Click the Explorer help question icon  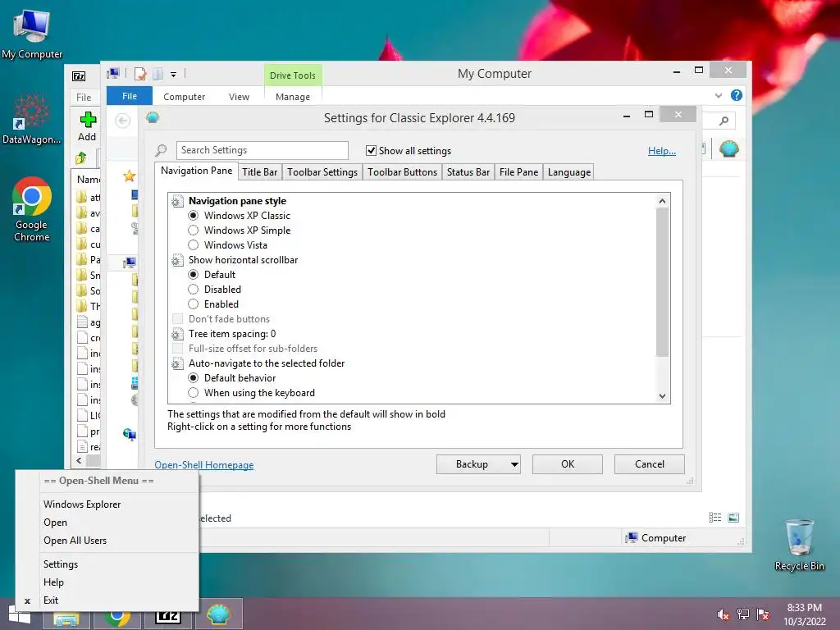[x=737, y=95]
